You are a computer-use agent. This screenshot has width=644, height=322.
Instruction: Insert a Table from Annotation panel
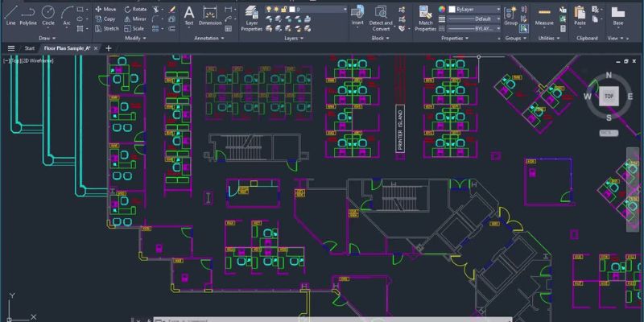click(x=229, y=29)
